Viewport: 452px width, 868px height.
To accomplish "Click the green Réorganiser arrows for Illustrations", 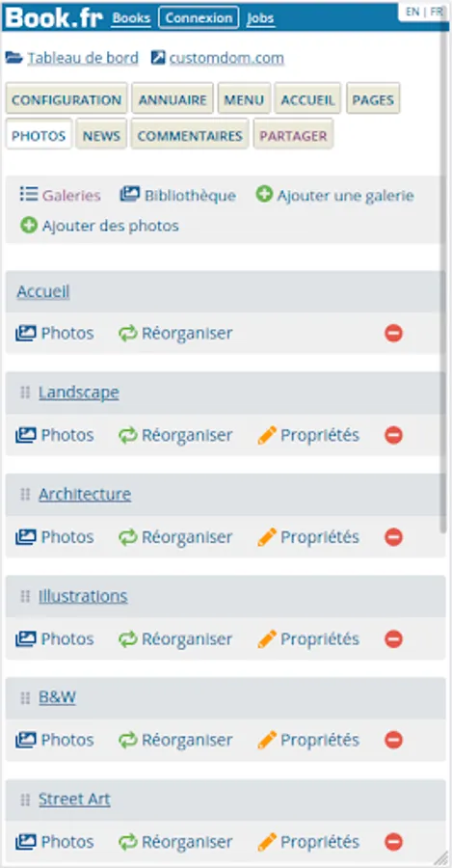I will (x=128, y=638).
